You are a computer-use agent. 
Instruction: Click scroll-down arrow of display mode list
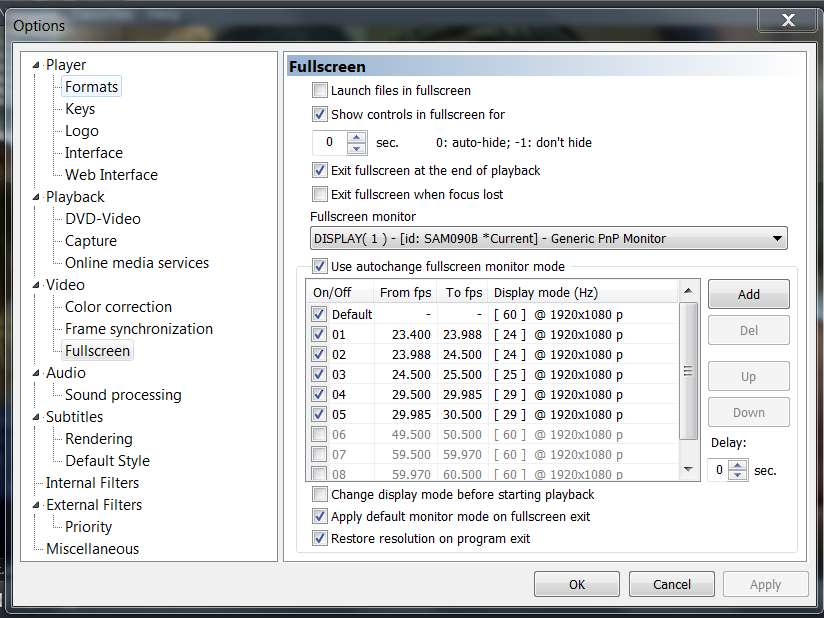pos(688,469)
